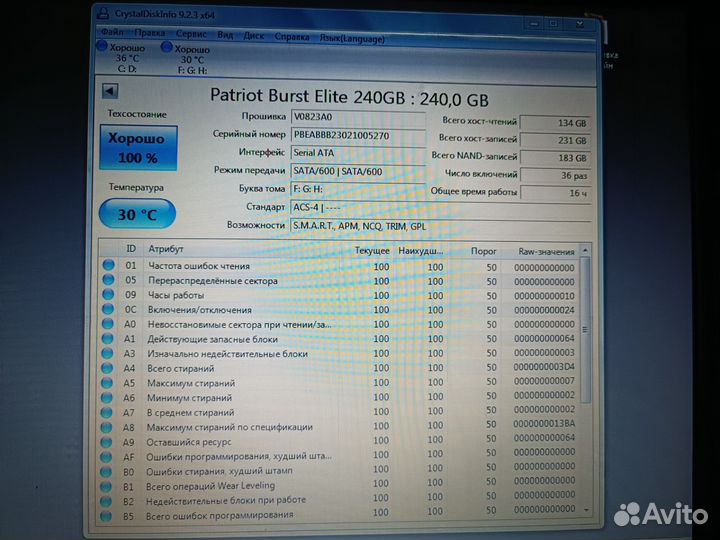Click the previous disk arrow button
The image size is (720, 540).
(x=110, y=91)
